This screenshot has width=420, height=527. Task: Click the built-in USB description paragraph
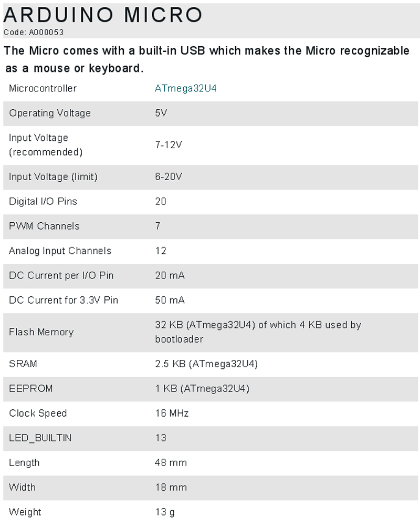[x=206, y=59]
